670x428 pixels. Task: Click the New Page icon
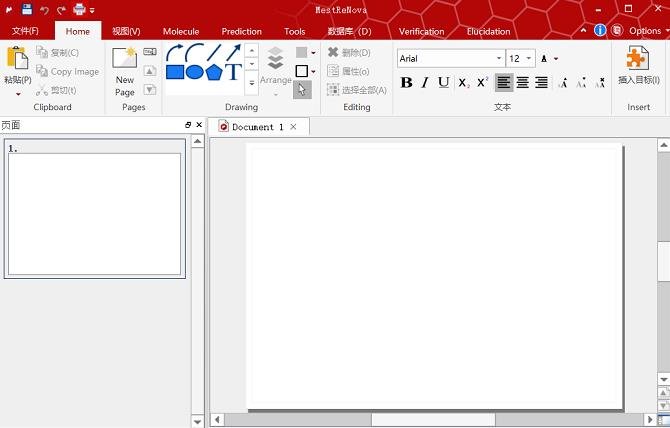click(124, 58)
